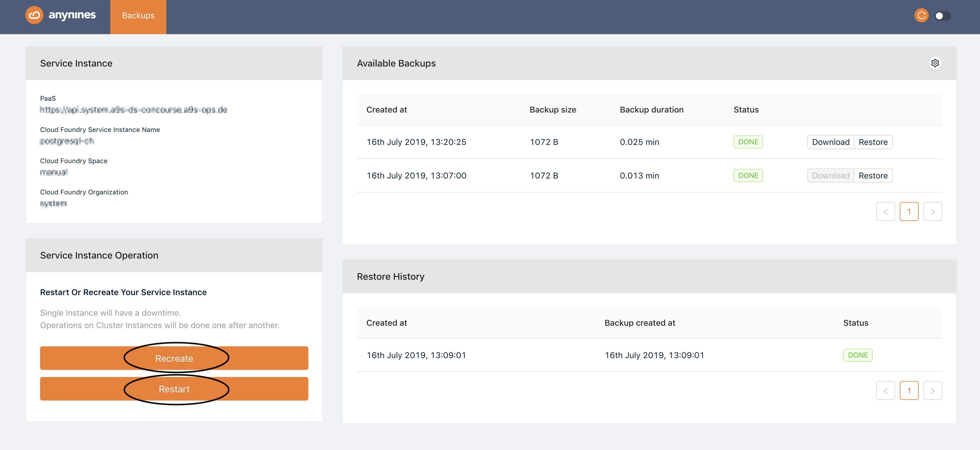Click 'Available Backups' panel title
This screenshot has height=450, width=980.
pyautogui.click(x=396, y=64)
